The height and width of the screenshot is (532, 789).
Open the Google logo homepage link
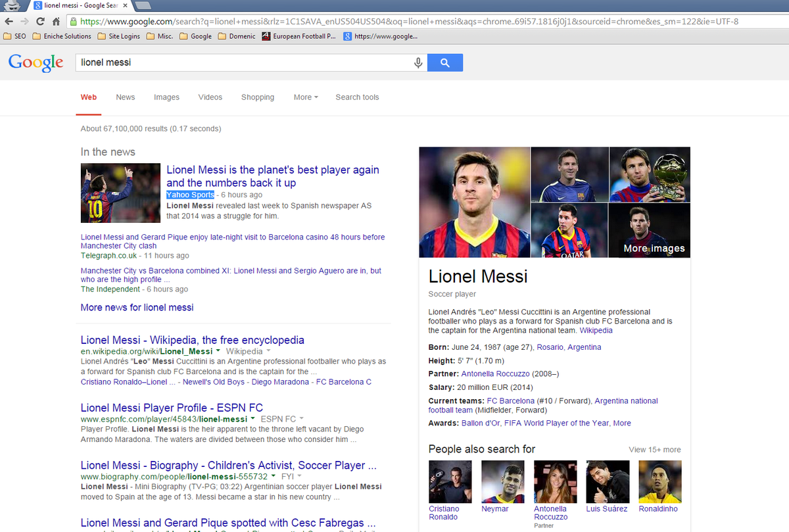[x=36, y=62]
